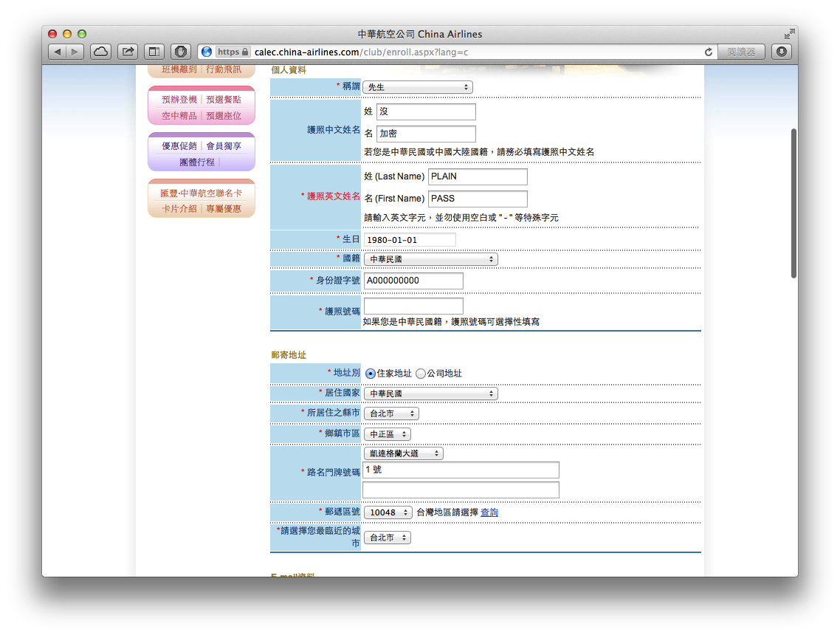This screenshot has width=840, height=635.
Task: Open the nearest city dropdown at bottom
Action: click(388, 538)
